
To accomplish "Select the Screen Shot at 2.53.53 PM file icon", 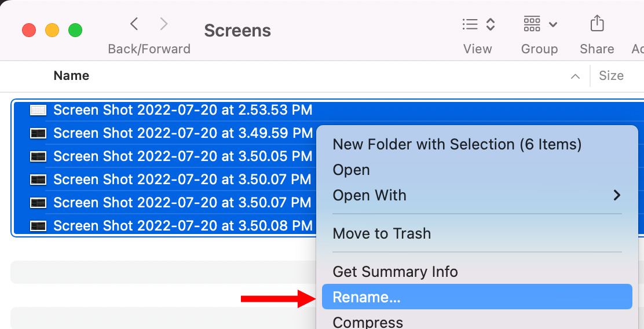I will pos(38,110).
